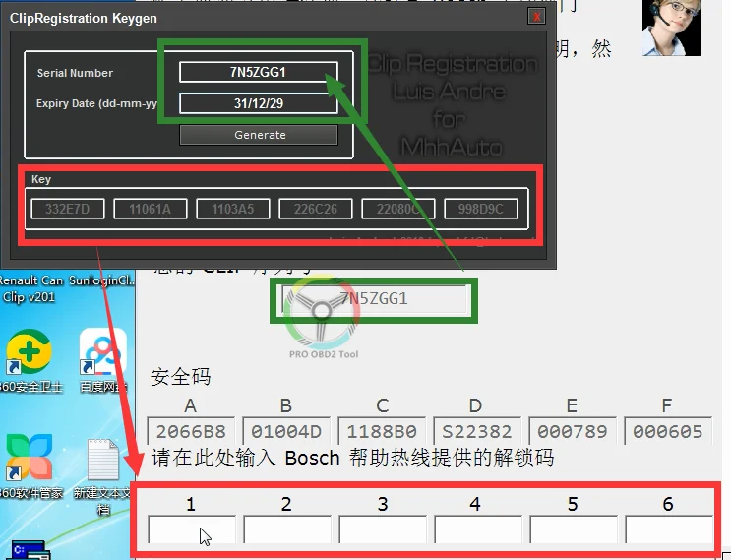The image size is (731, 560).
Task: Close the ClipRegistration Keygen window
Action: tap(536, 17)
